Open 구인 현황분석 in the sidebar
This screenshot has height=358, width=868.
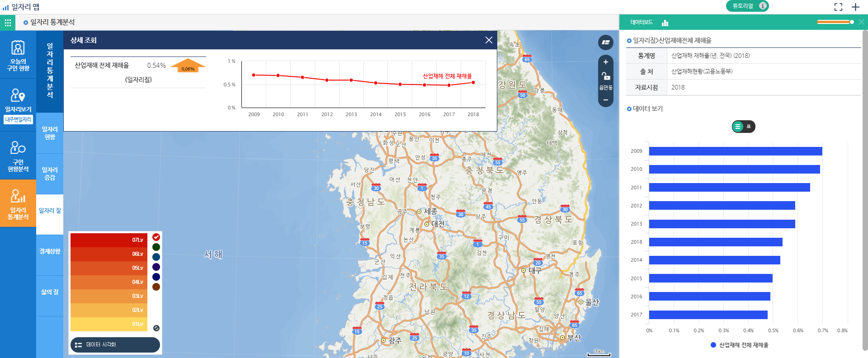pos(18,156)
